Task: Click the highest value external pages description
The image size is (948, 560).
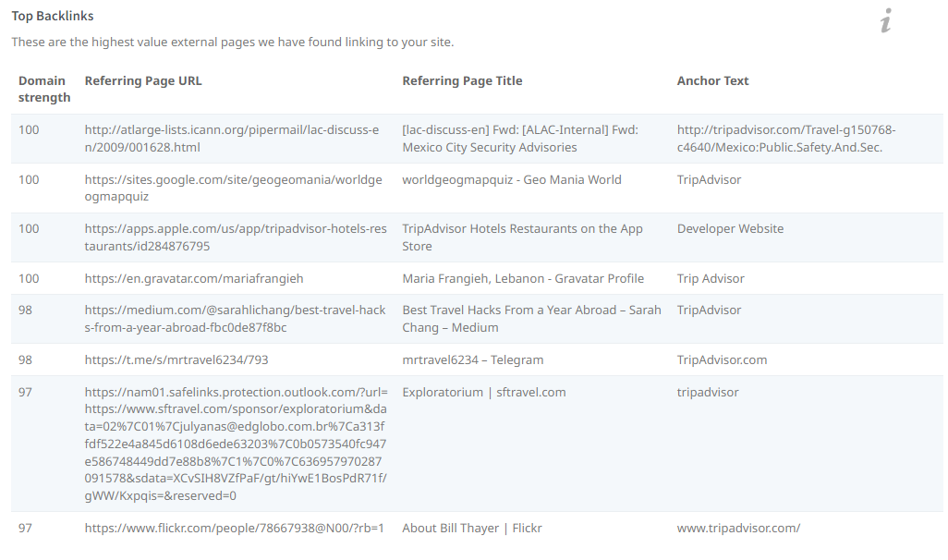Action: [x=232, y=43]
